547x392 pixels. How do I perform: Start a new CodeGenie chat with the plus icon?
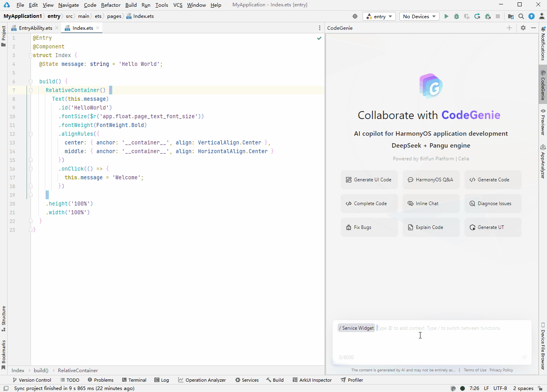pos(509,28)
